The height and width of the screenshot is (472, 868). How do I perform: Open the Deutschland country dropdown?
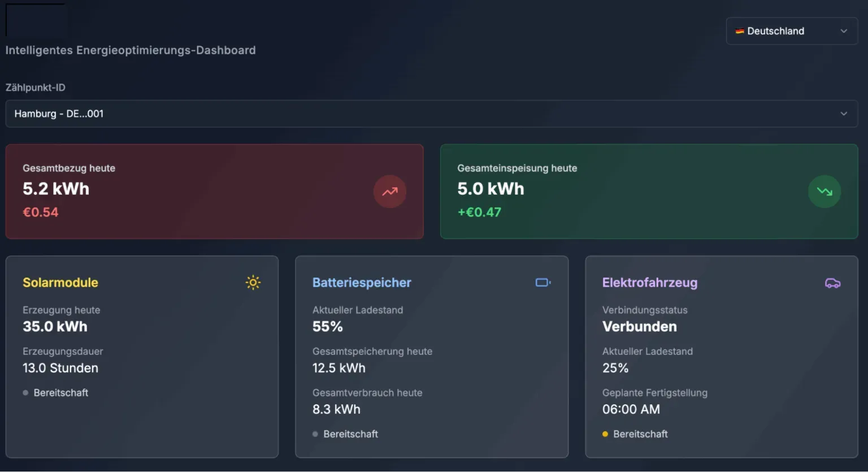[x=791, y=31]
